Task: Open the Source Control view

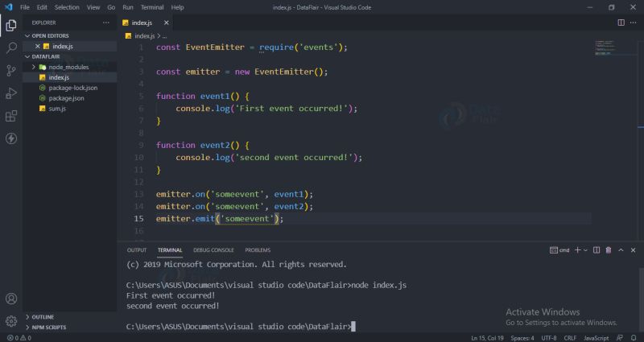Action: click(11, 71)
